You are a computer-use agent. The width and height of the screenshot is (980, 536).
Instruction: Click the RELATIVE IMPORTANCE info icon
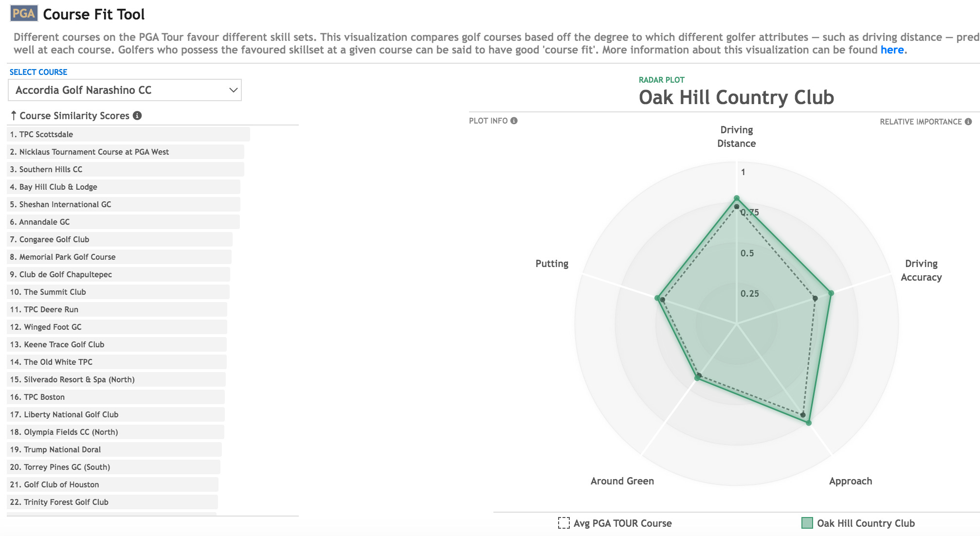click(x=968, y=122)
